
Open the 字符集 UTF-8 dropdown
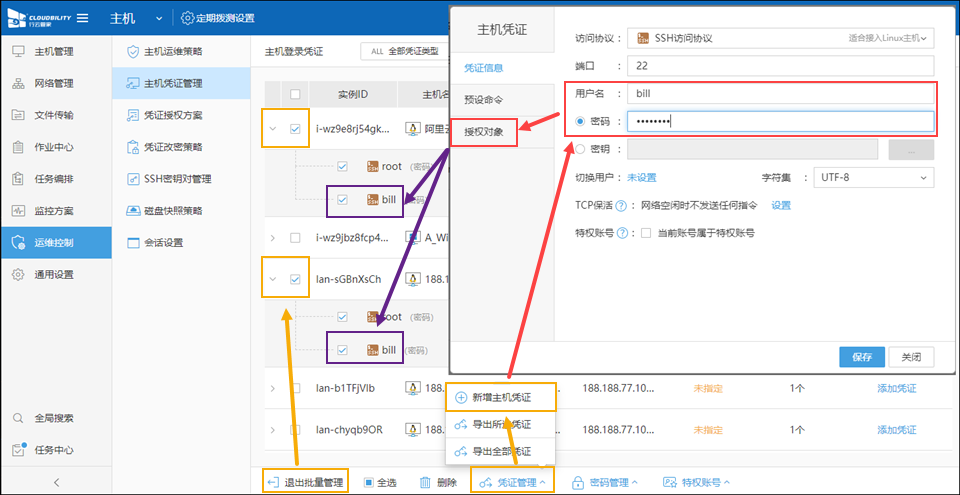point(873,178)
